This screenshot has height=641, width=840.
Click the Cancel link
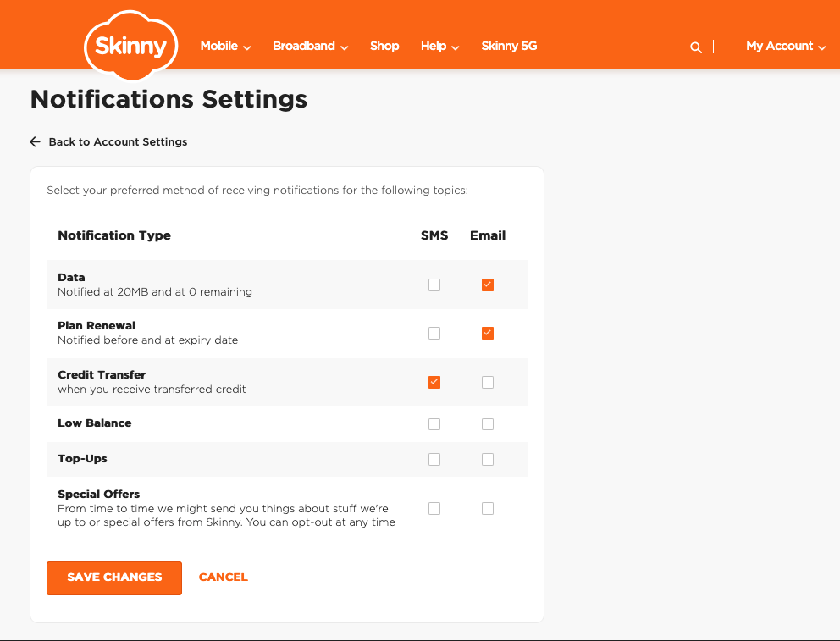(x=224, y=577)
